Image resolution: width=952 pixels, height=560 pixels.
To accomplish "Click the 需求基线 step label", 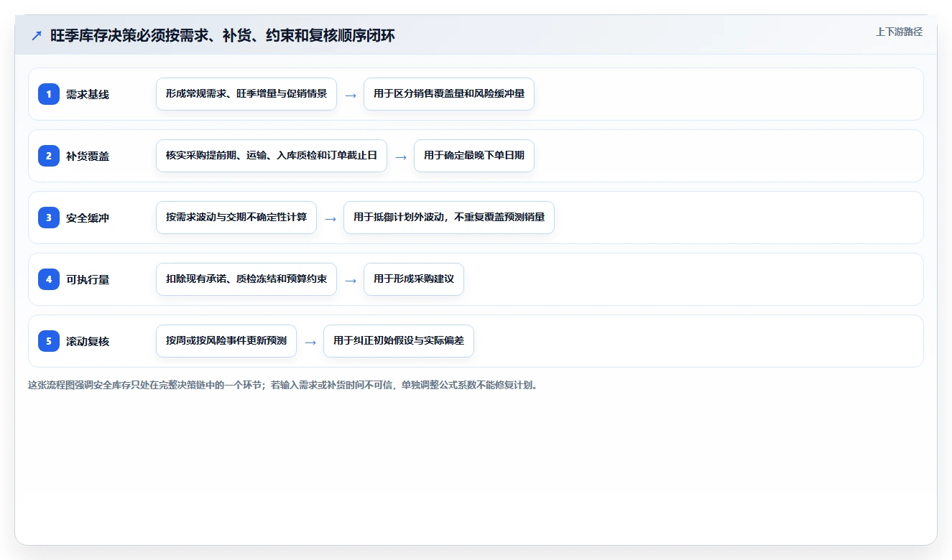I will 88,94.
